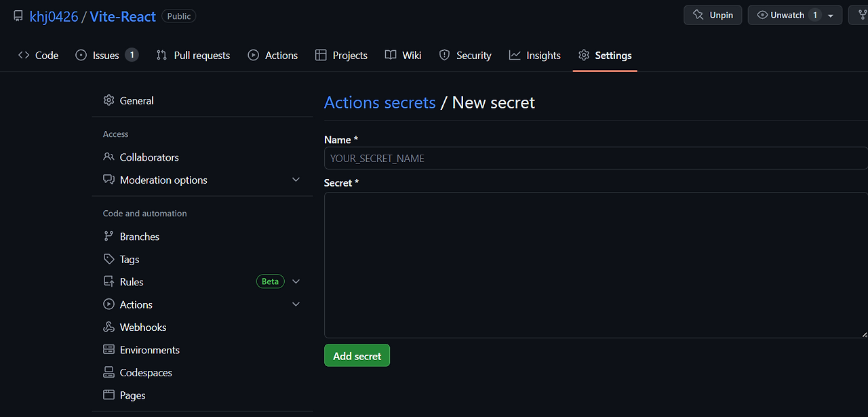868x417 pixels.
Task: Click the Unwatch button label
Action: [787, 15]
